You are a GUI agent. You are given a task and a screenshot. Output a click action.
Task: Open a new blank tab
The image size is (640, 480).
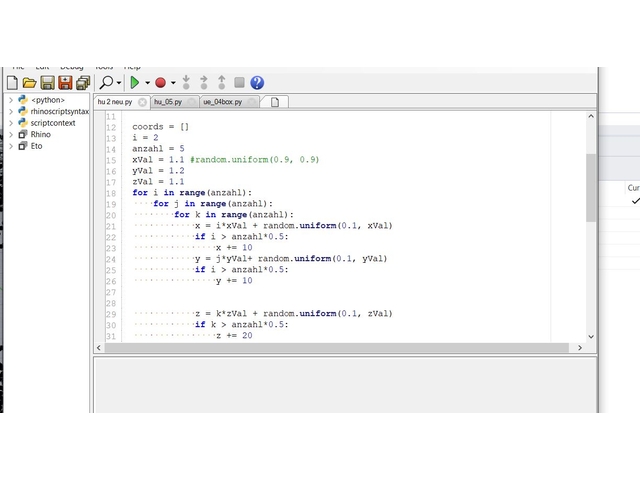tap(275, 102)
